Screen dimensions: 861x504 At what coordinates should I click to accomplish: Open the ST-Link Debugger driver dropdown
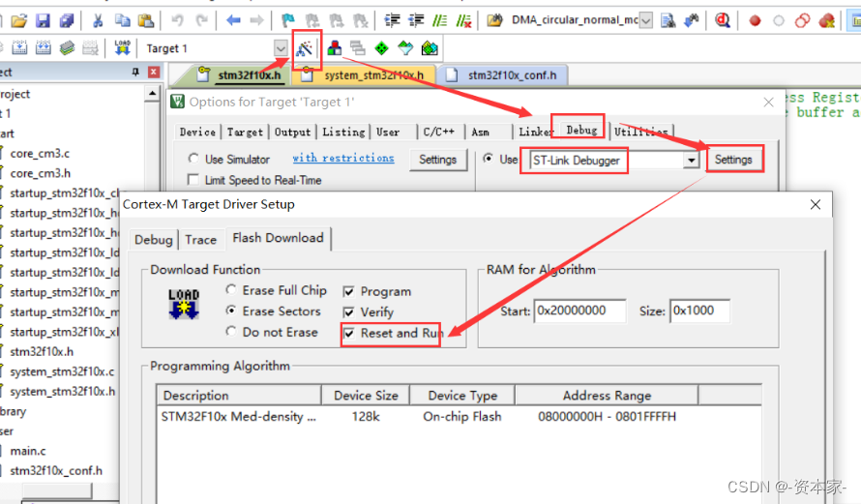[692, 160]
